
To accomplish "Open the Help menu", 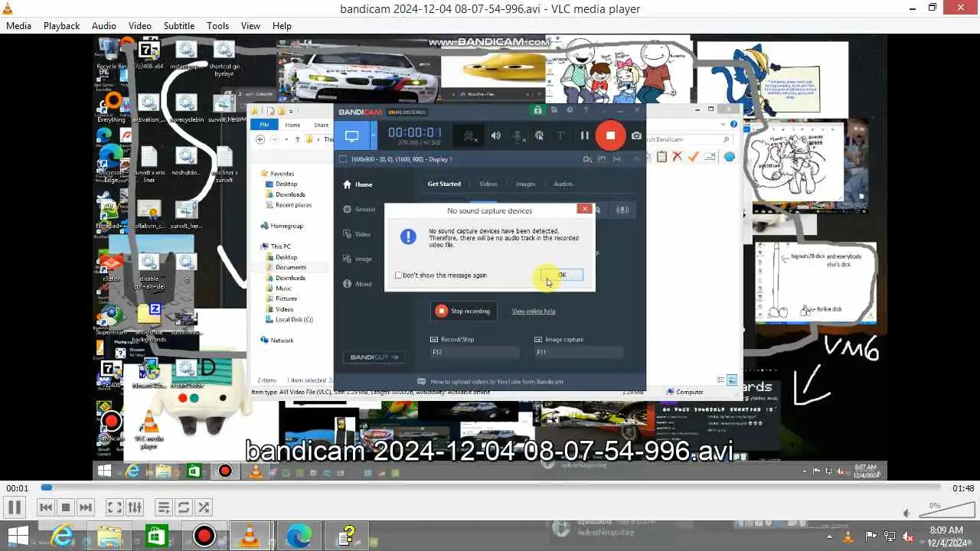I will (x=282, y=25).
